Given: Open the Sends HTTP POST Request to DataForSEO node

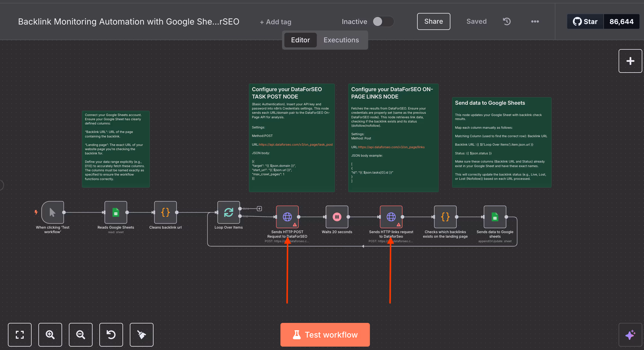Looking at the screenshot, I should (287, 217).
